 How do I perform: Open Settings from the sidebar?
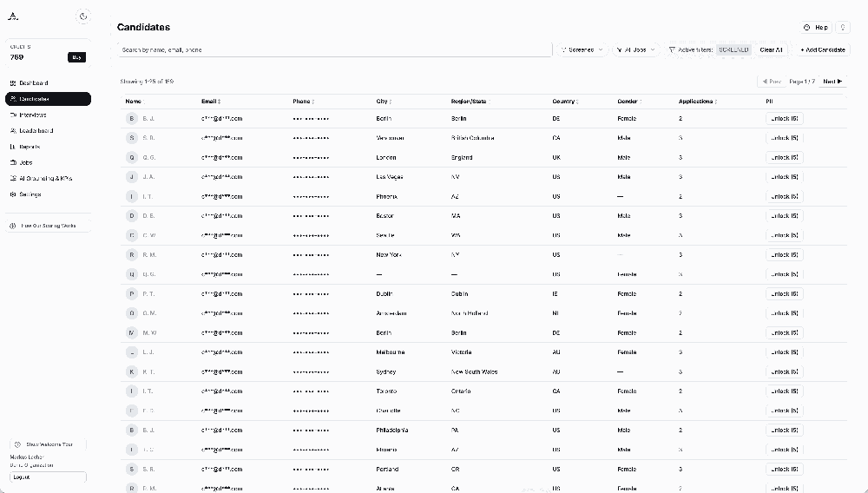[48, 194]
